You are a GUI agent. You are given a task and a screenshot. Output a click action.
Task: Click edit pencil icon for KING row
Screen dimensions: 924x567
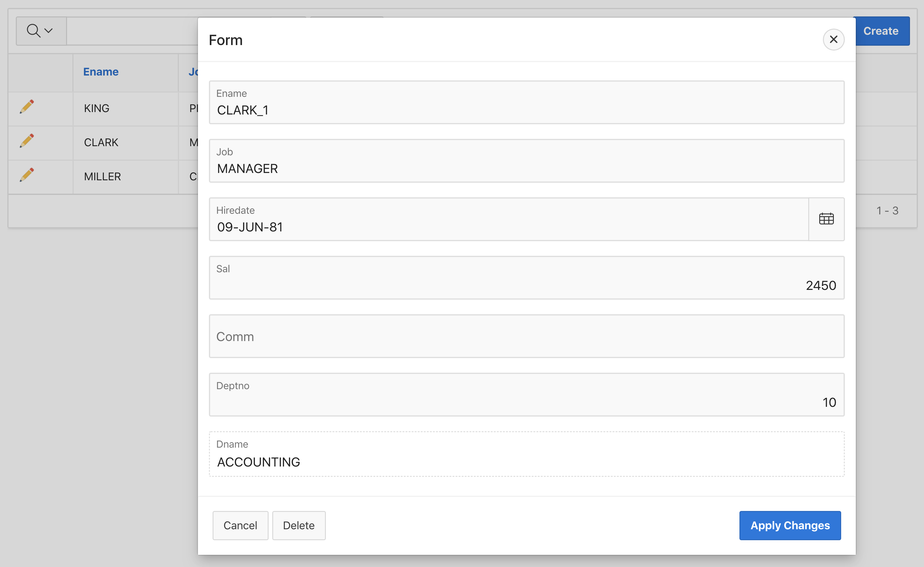27,107
